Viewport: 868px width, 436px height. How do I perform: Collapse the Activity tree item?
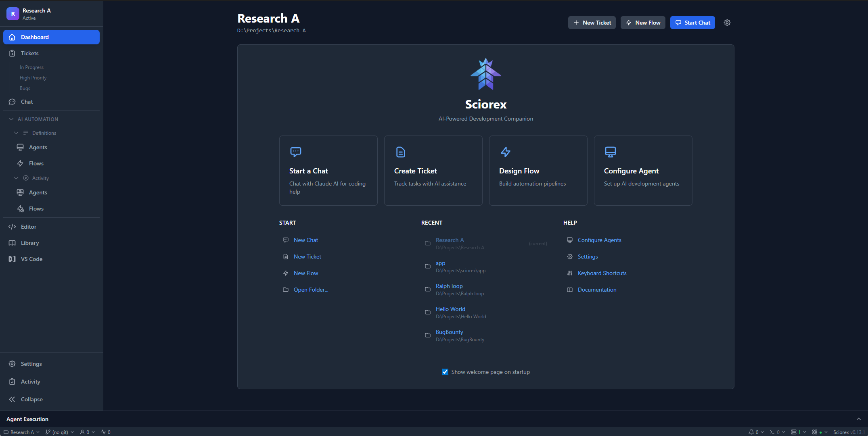point(16,178)
